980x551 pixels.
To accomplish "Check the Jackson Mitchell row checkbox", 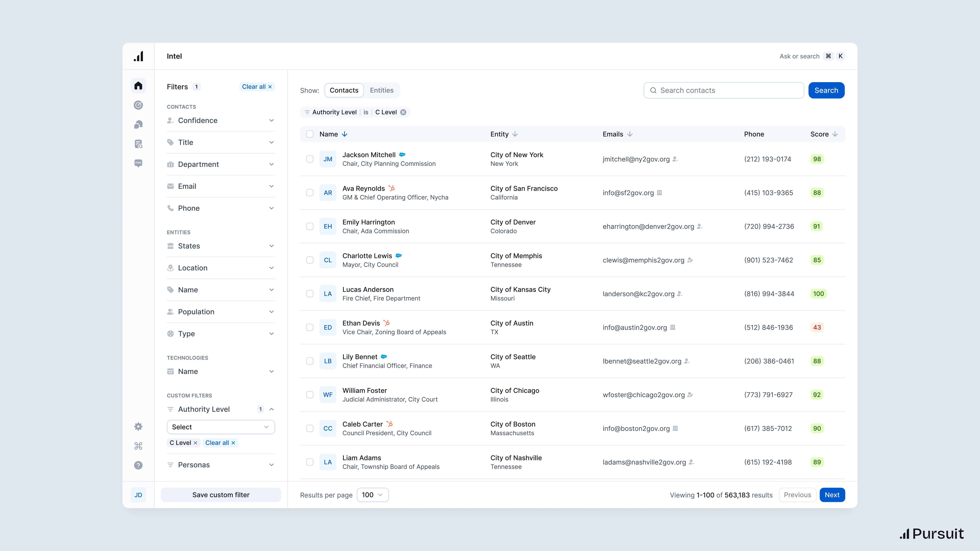I will (x=310, y=159).
